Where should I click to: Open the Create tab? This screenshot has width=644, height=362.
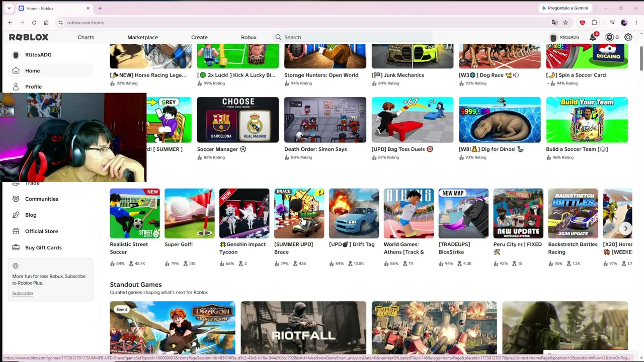pos(199,37)
